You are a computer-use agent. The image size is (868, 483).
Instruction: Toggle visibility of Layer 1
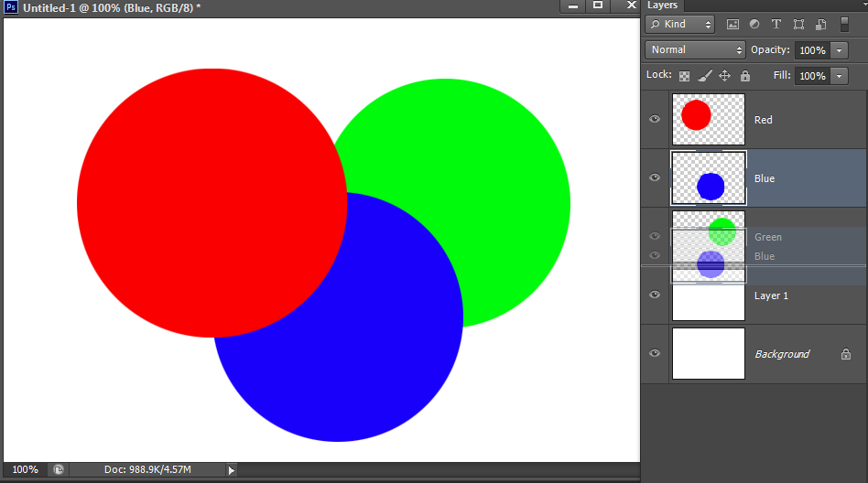655,295
